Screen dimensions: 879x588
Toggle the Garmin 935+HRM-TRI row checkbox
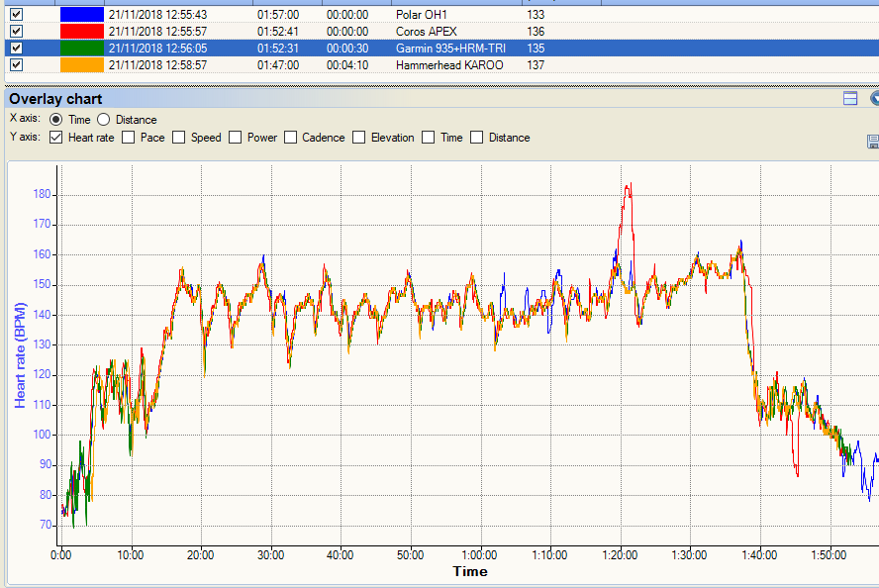coord(16,49)
